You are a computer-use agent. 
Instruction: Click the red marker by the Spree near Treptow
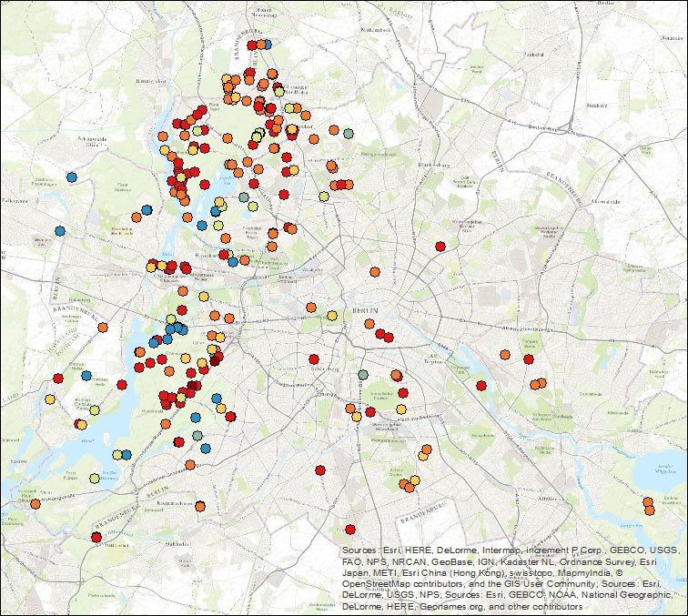click(x=481, y=386)
